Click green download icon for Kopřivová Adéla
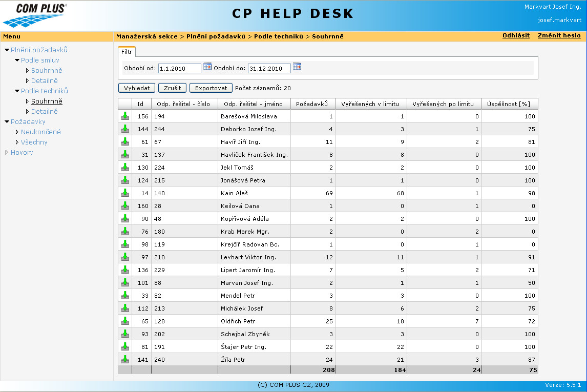Screen dimensions: 587x392 click(125, 218)
